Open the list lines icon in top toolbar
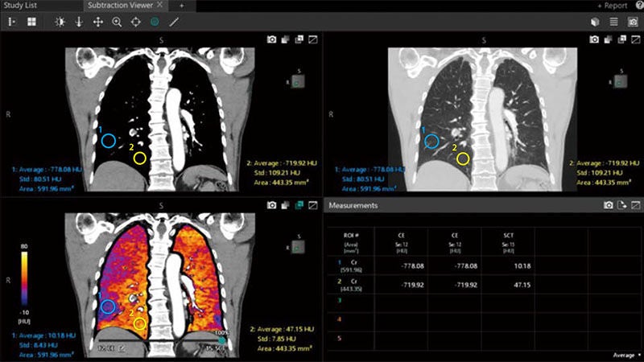 (x=613, y=22)
